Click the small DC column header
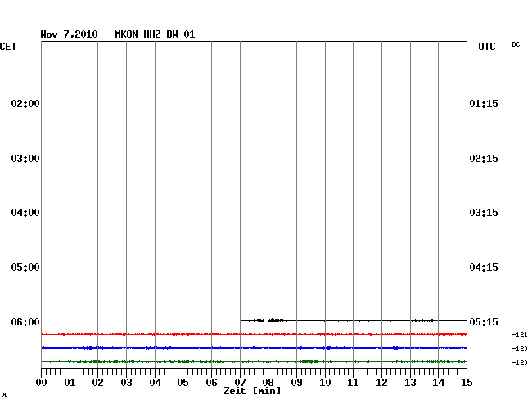The height and width of the screenshot is (404, 532). tap(516, 44)
